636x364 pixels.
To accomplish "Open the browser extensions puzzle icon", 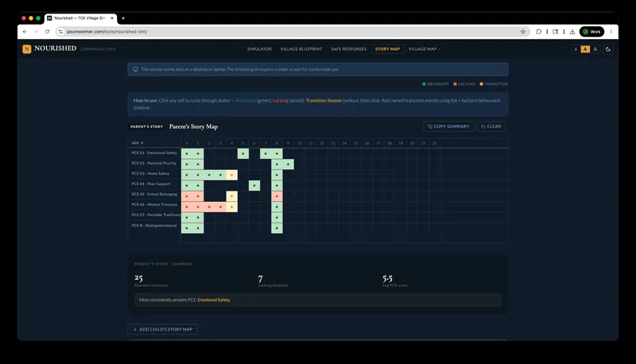I will click(x=539, y=32).
